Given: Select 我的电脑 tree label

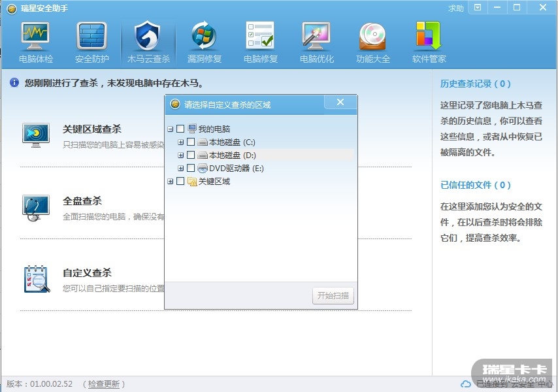Looking at the screenshot, I should (x=214, y=129).
